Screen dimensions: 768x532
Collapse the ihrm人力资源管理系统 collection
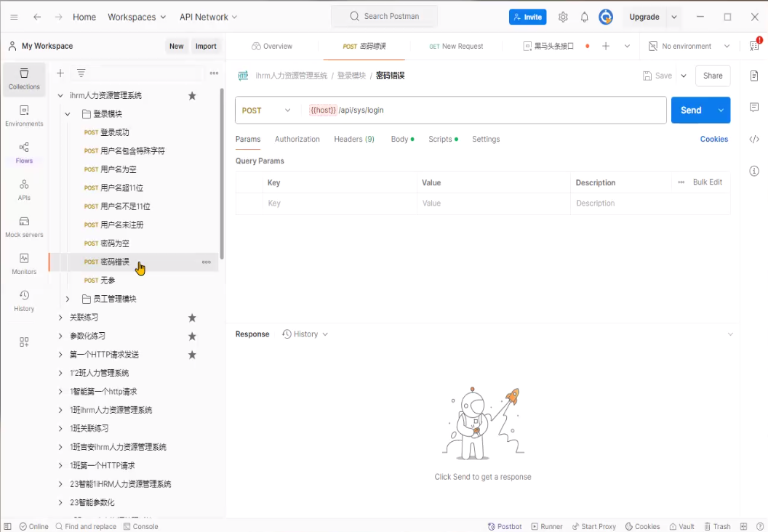(60, 95)
